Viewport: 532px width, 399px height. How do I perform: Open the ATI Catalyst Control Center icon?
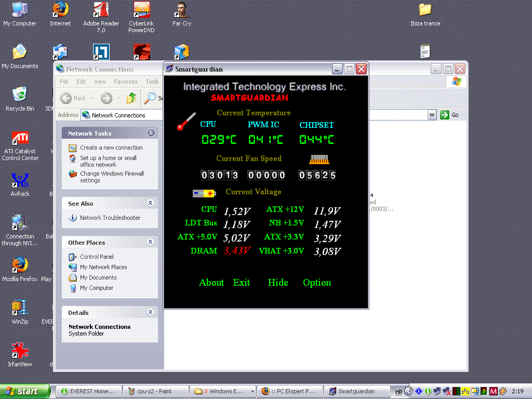click(20, 139)
